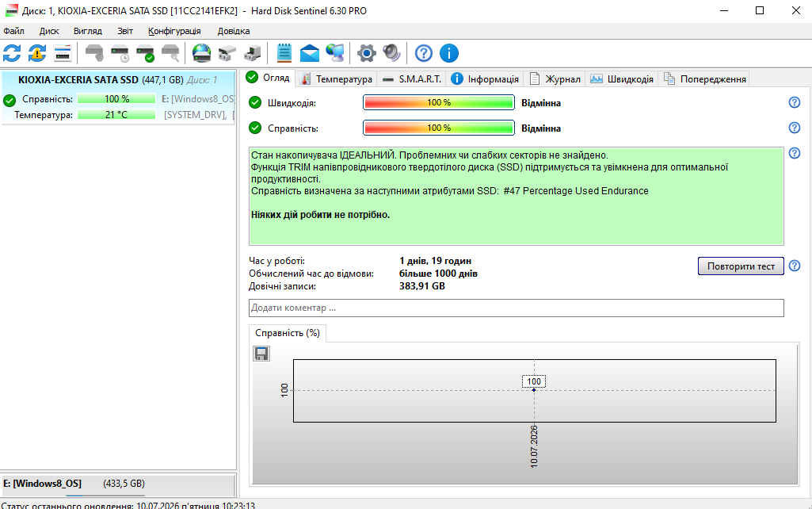Switch to the Журнал tab
The width and height of the screenshot is (812, 509).
[555, 78]
